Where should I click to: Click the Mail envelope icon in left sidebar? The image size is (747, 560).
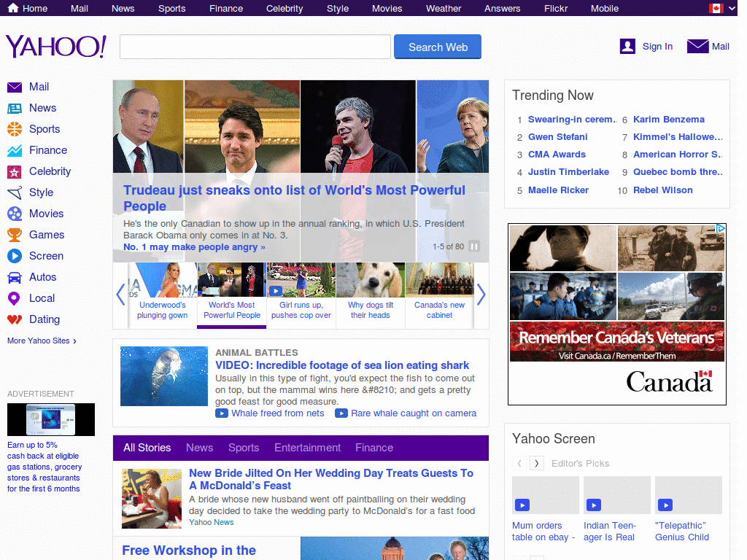coord(15,87)
